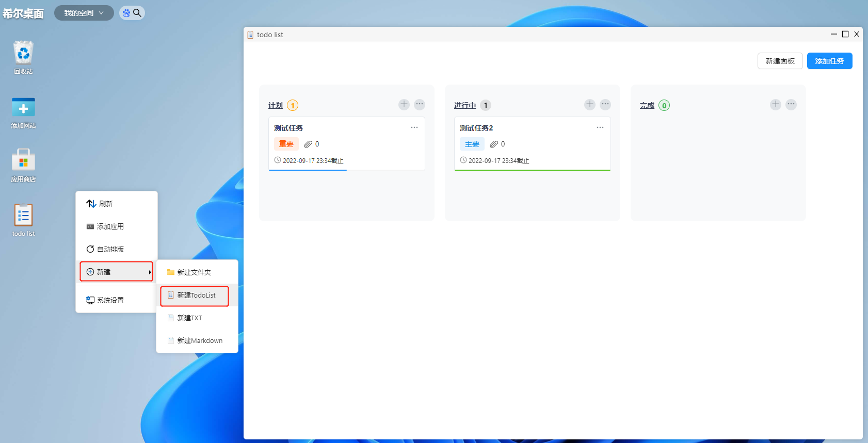Open the 测试任务2 card title
This screenshot has height=443, width=868.
click(476, 128)
